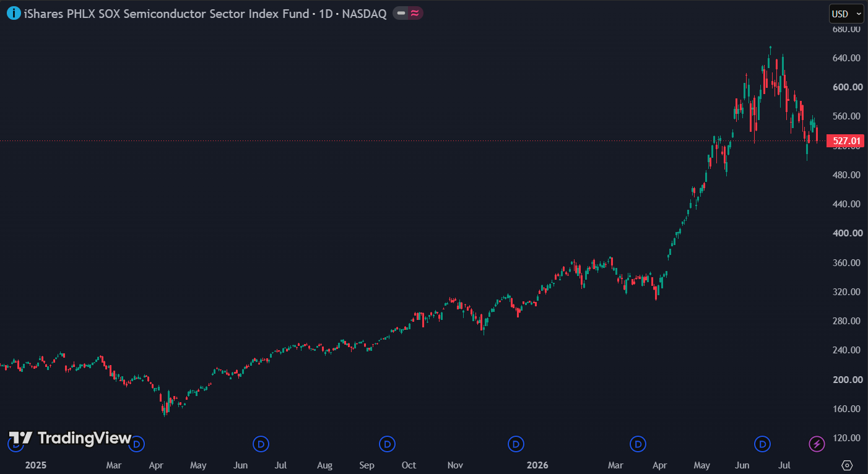This screenshot has width=868, height=474.
Task: Open the USD currency dropdown
Action: (846, 14)
